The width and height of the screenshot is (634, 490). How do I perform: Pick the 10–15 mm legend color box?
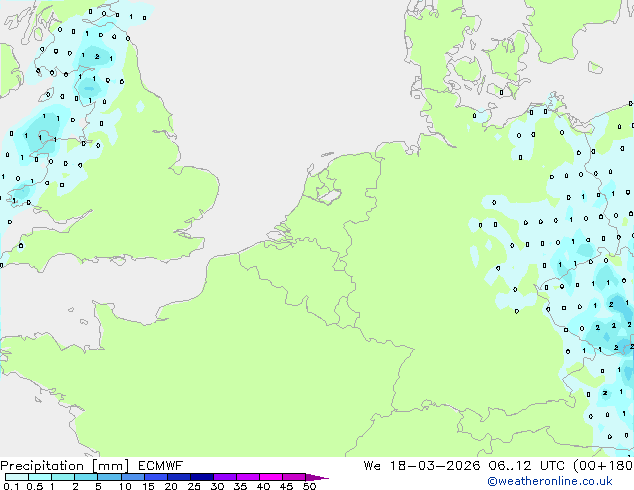(x=132, y=477)
